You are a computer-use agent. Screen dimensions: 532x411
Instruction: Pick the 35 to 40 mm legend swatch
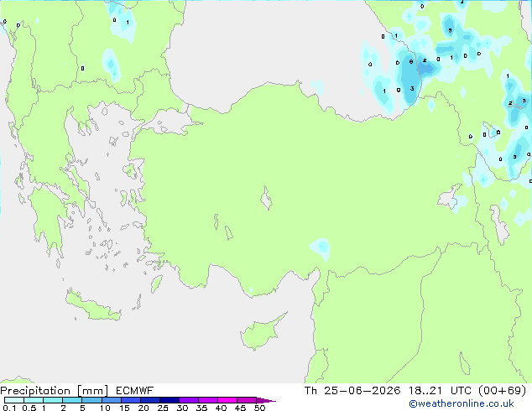click(x=207, y=400)
